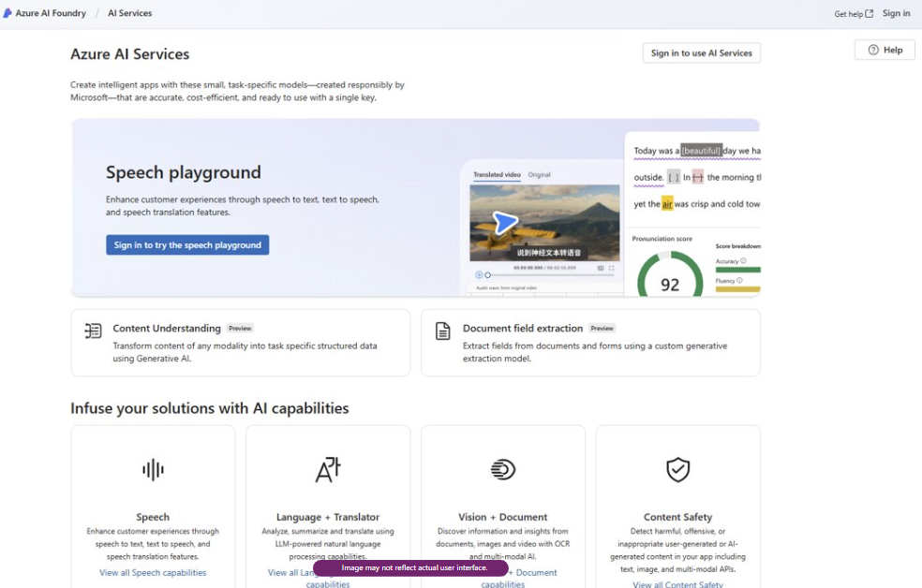
Task: Click the Speech playground heading
Action: (x=184, y=172)
